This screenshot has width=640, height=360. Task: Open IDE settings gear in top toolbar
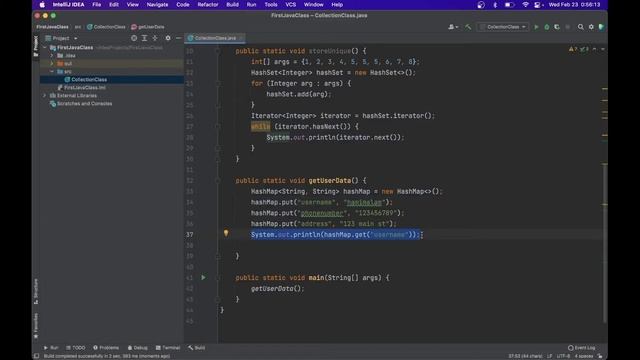click(x=591, y=27)
